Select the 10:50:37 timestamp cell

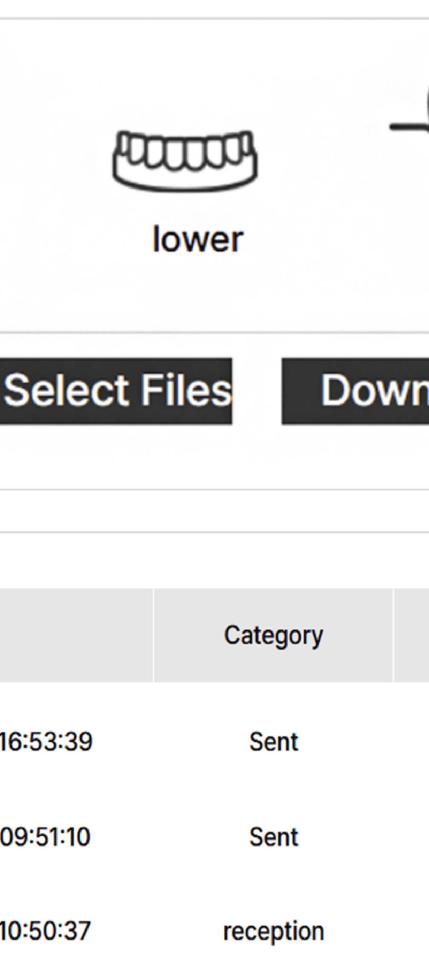45,931
